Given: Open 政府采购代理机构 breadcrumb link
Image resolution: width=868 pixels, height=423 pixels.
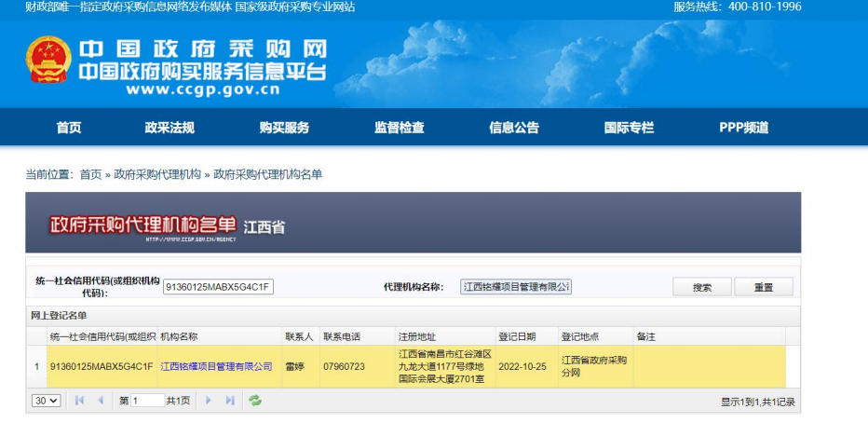Looking at the screenshot, I should [x=157, y=175].
